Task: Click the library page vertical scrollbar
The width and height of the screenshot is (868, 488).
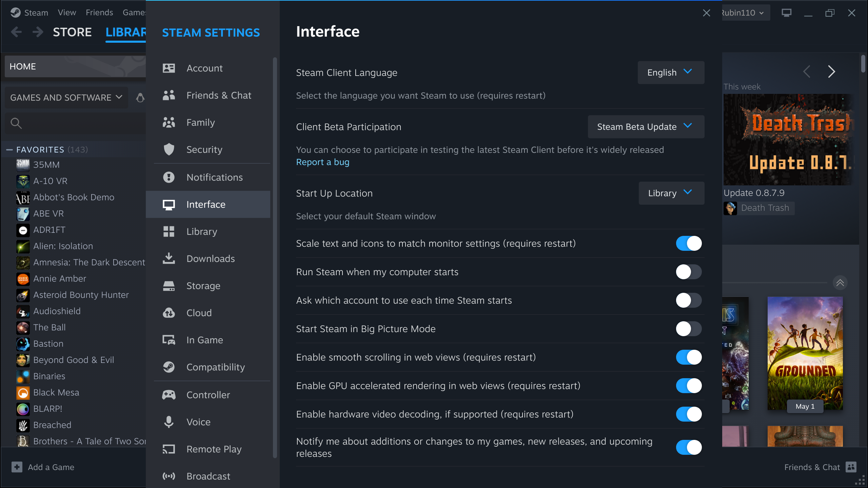Action: click(x=863, y=64)
